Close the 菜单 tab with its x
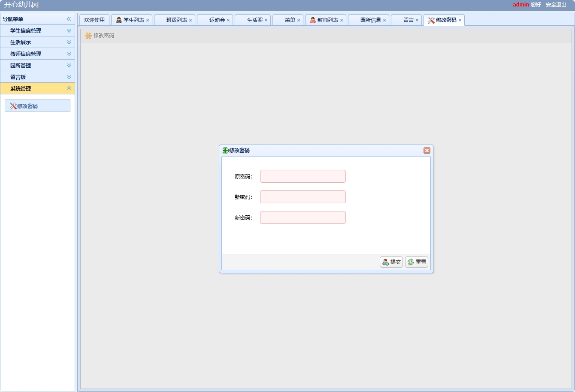This screenshot has height=392, width=575. [x=299, y=20]
